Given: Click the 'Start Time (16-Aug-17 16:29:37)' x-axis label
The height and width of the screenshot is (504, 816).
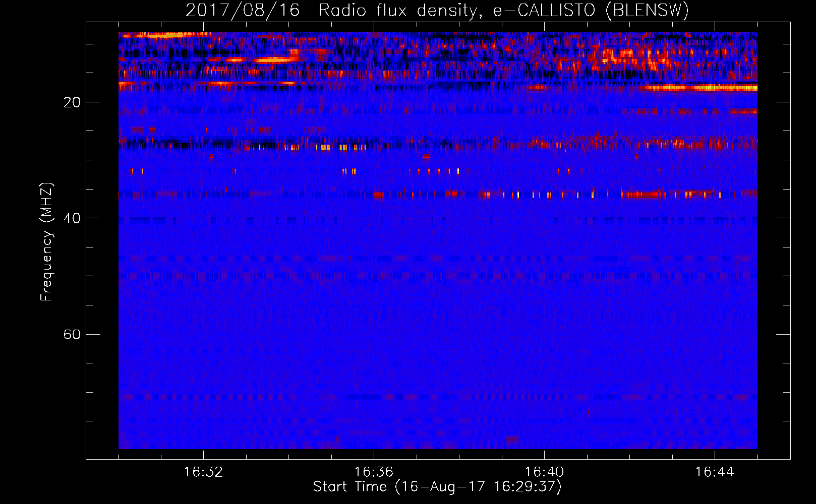Looking at the screenshot, I should (x=437, y=487).
